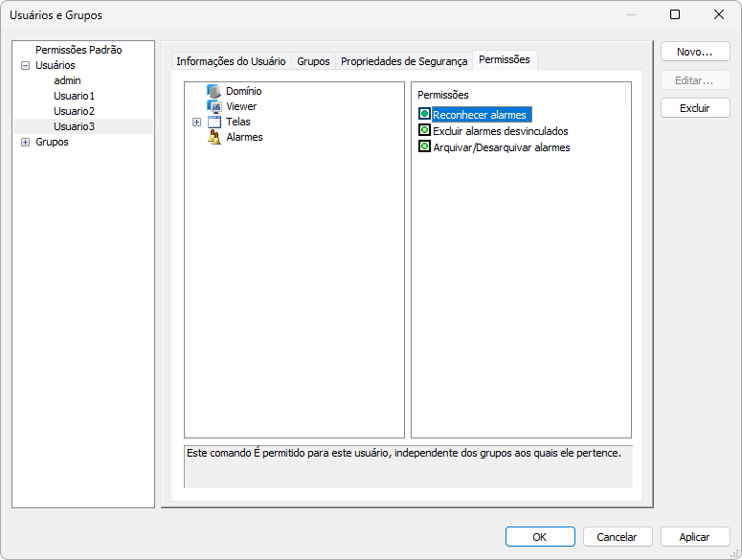
Task: Expand the Grupos tree node
Action: (x=25, y=142)
